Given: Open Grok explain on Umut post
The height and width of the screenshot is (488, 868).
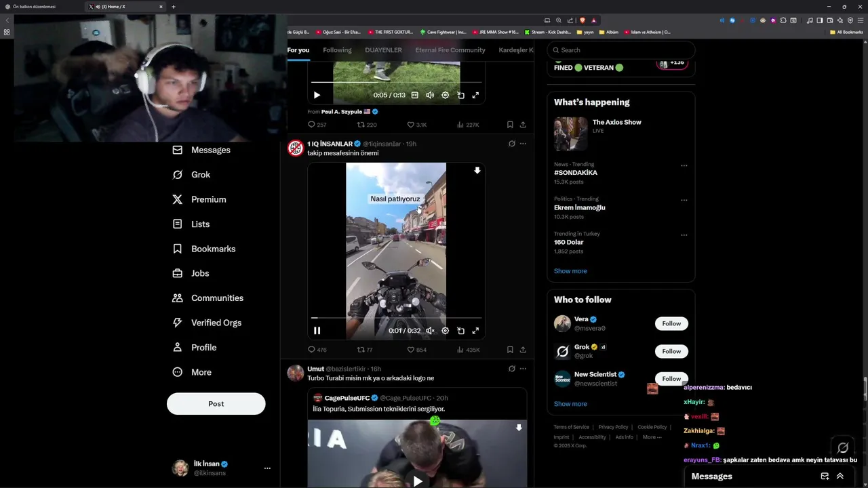Looking at the screenshot, I should click(512, 369).
